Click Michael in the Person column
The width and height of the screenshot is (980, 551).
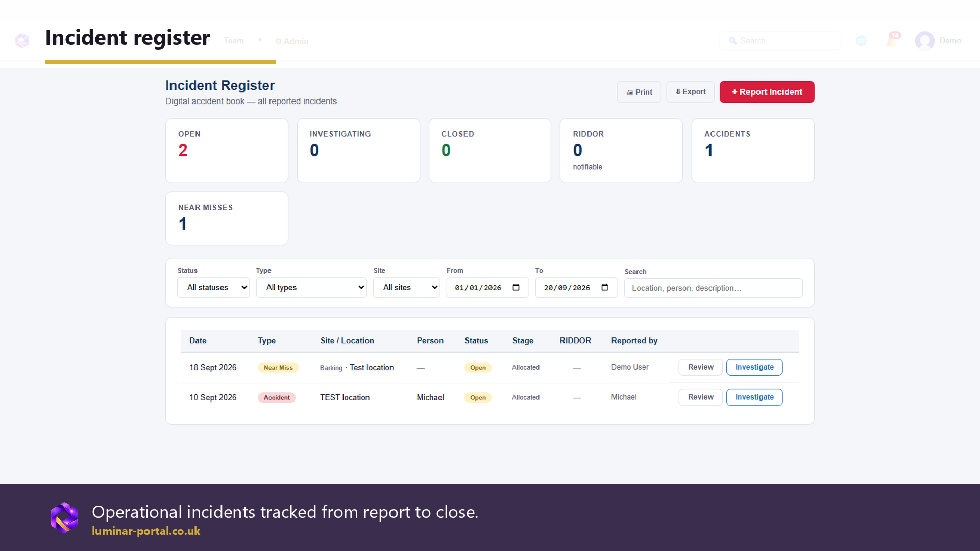430,398
